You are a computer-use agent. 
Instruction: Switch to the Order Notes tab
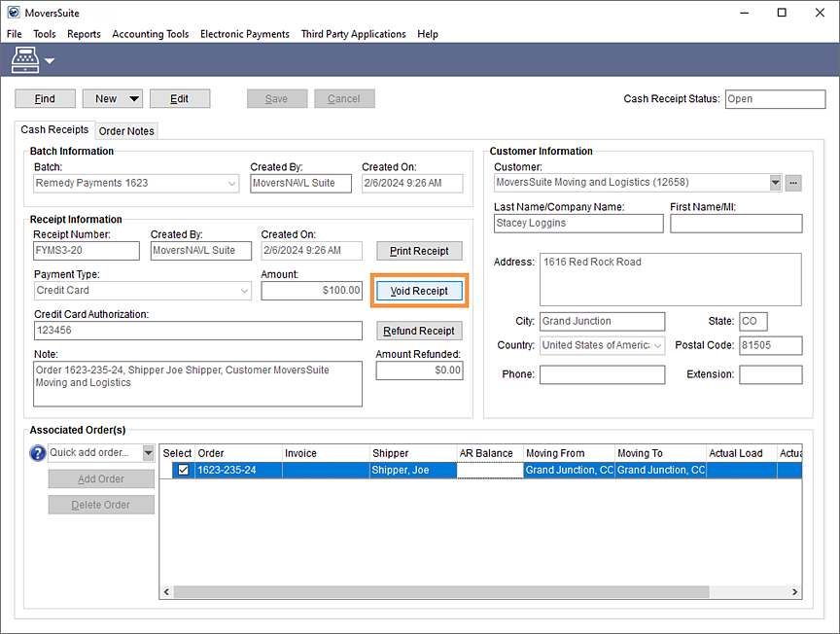(126, 129)
